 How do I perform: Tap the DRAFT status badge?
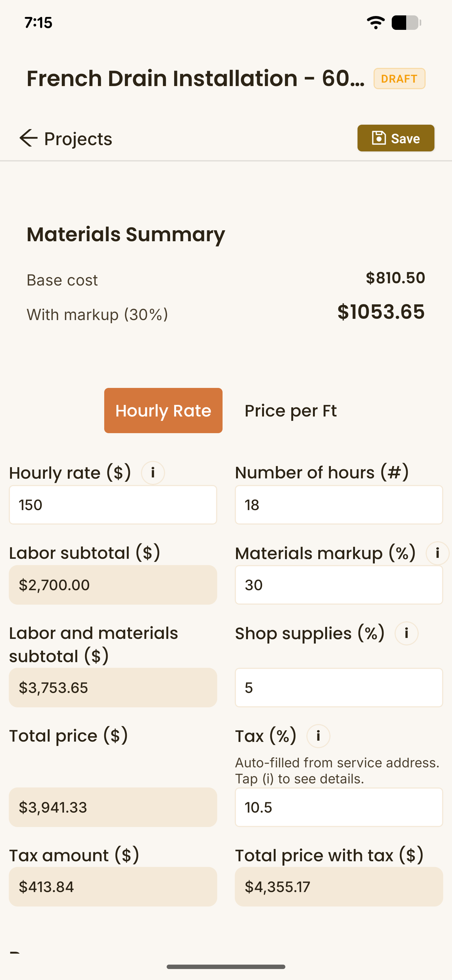[x=399, y=79]
